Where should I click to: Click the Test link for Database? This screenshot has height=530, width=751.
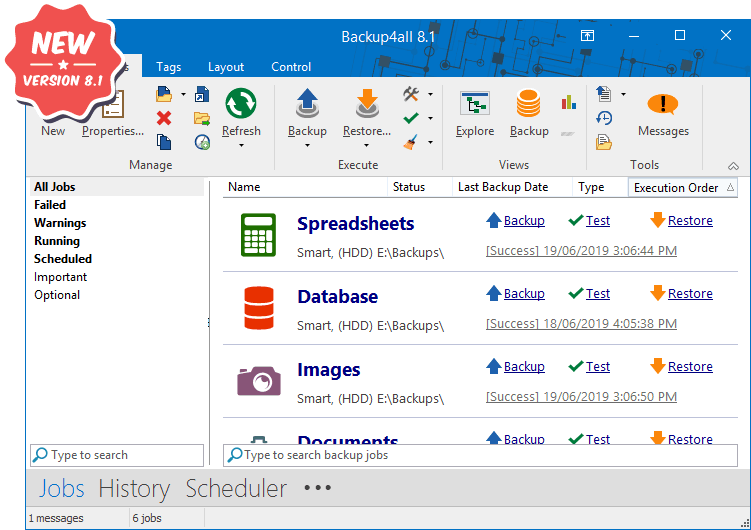pos(598,293)
